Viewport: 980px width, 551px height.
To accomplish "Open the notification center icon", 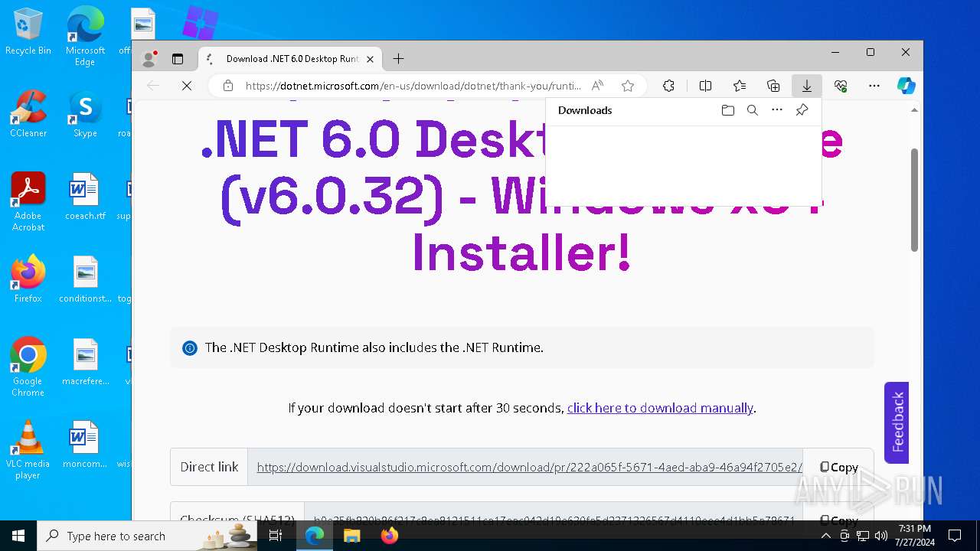I will tap(955, 536).
